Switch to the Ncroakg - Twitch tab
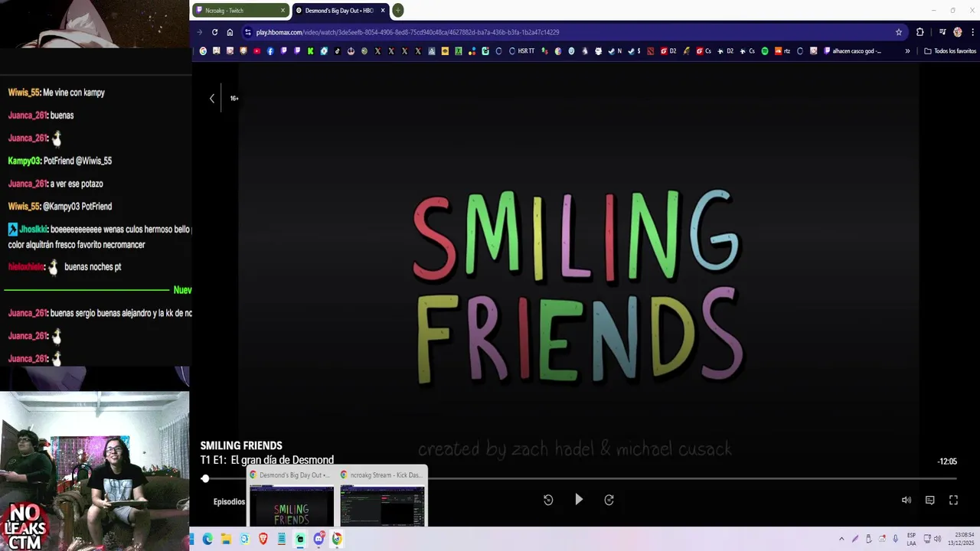 240,11
